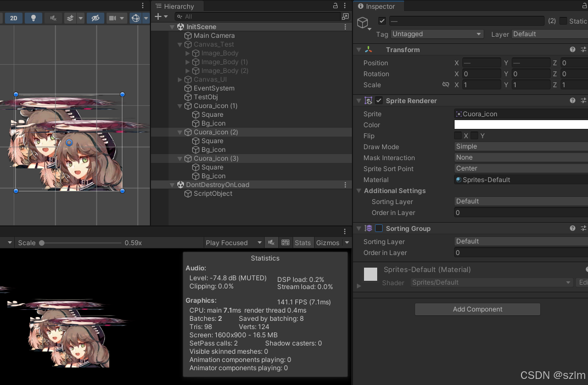
Task: Collapse the Cuora_icon (1) foldout
Action: [180, 106]
